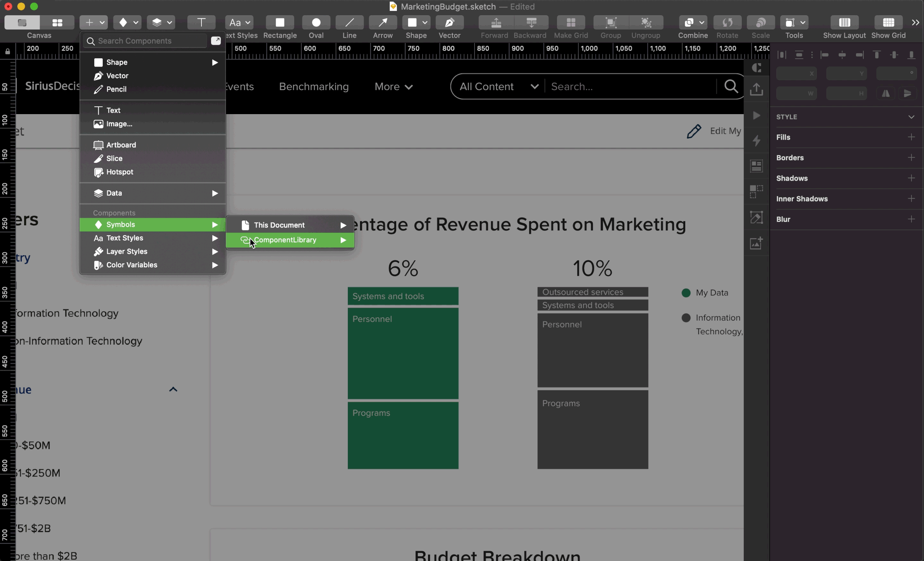Toggle flip vertical in inspector
The image size is (924, 561).
click(907, 93)
